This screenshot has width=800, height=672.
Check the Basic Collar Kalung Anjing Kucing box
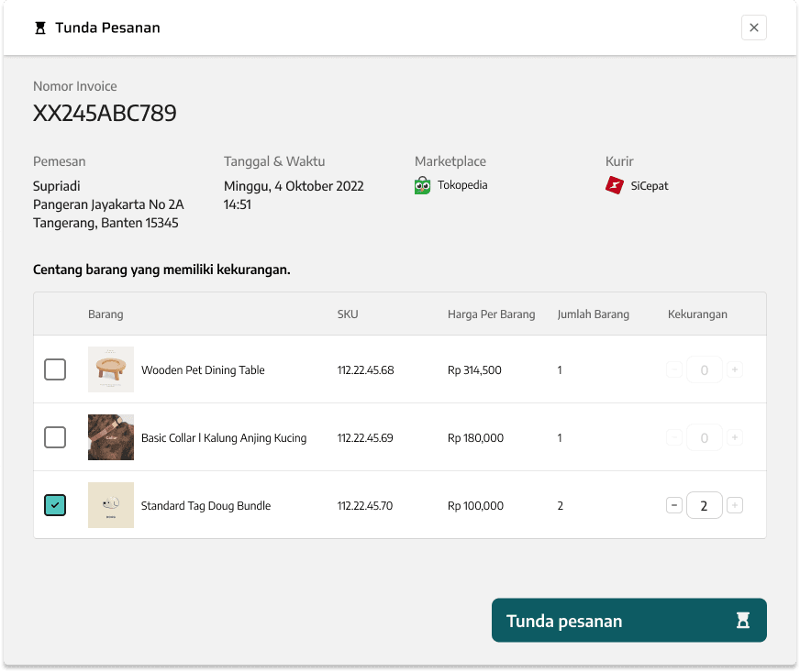[55, 437]
